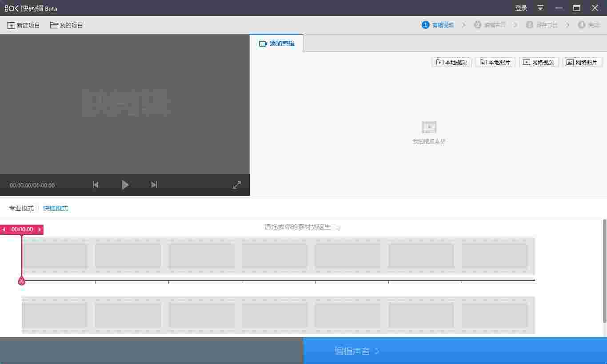The image size is (607, 364).
Task: Insert a web picture using 网络图片
Action: [583, 62]
